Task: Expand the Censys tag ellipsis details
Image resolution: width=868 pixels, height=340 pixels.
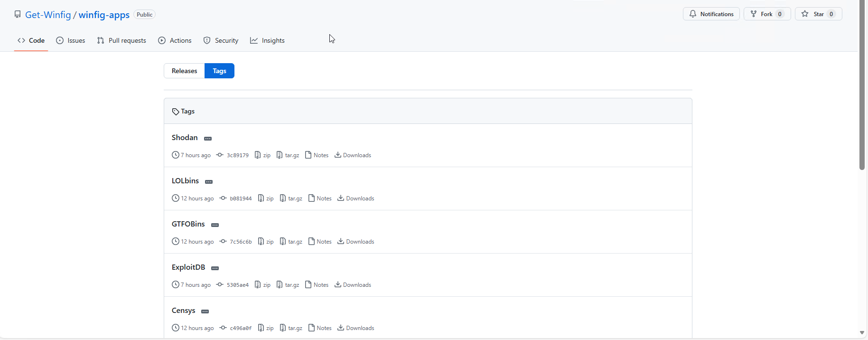Action: click(205, 312)
